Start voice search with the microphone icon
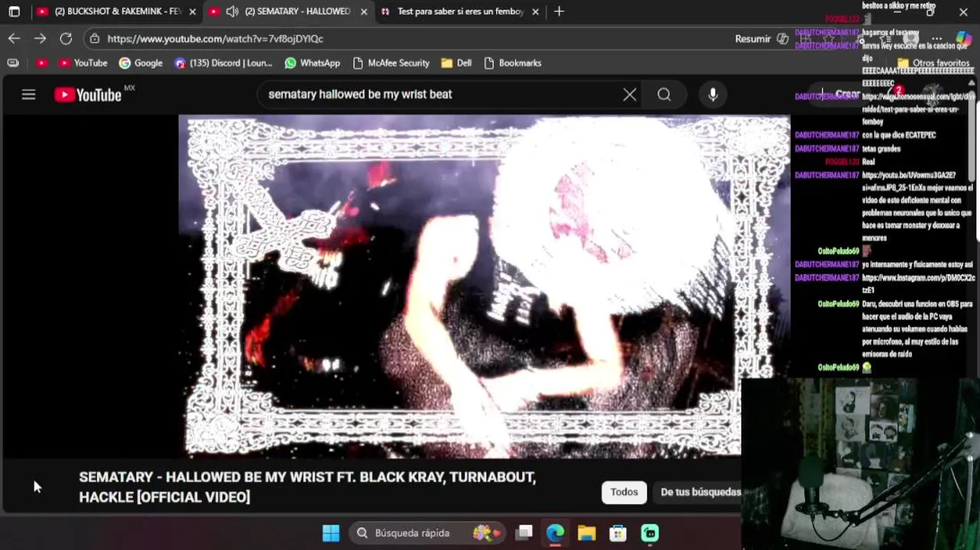Viewport: 980px width, 550px height. click(713, 95)
